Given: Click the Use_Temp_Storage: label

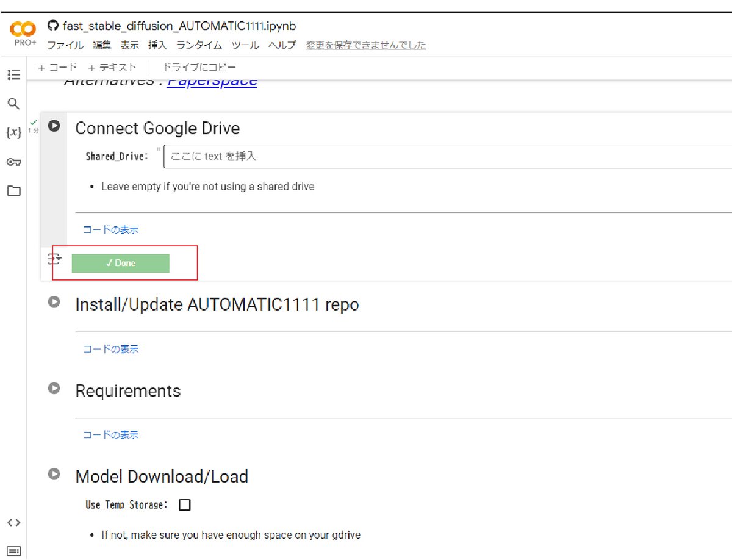Looking at the screenshot, I should pyautogui.click(x=126, y=505).
